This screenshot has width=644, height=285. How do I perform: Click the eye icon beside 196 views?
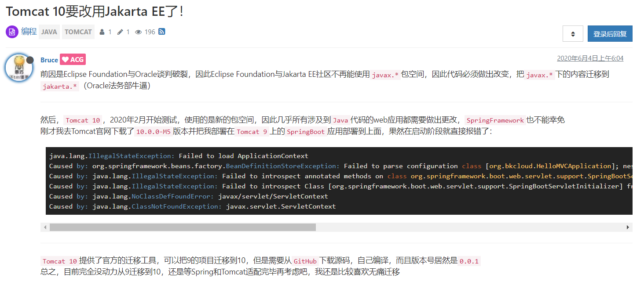coord(138,32)
